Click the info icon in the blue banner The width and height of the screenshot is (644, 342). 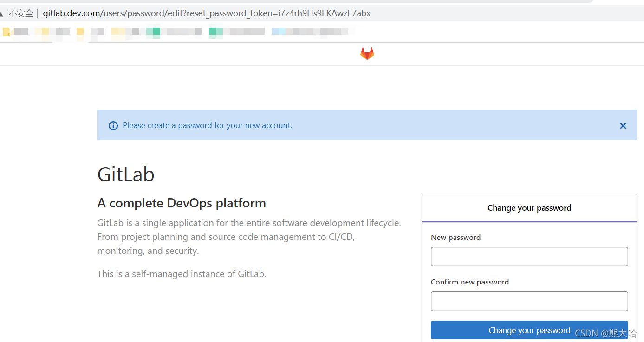click(113, 125)
